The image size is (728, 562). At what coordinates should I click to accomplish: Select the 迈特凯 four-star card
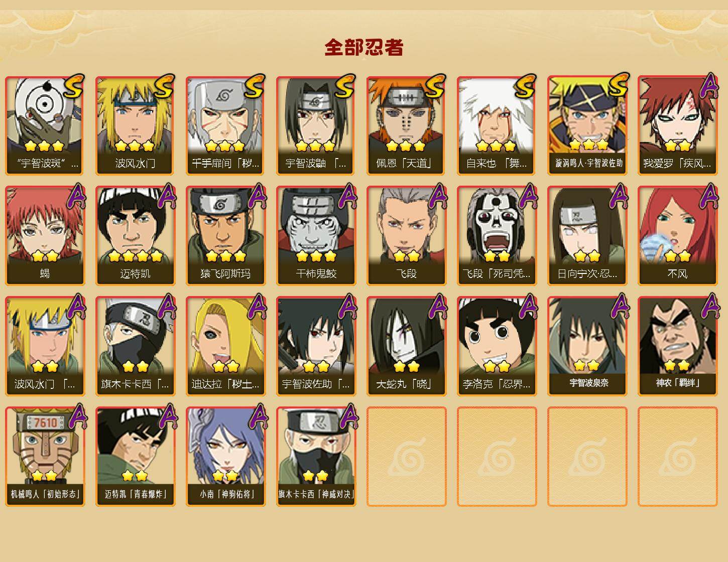(135, 236)
